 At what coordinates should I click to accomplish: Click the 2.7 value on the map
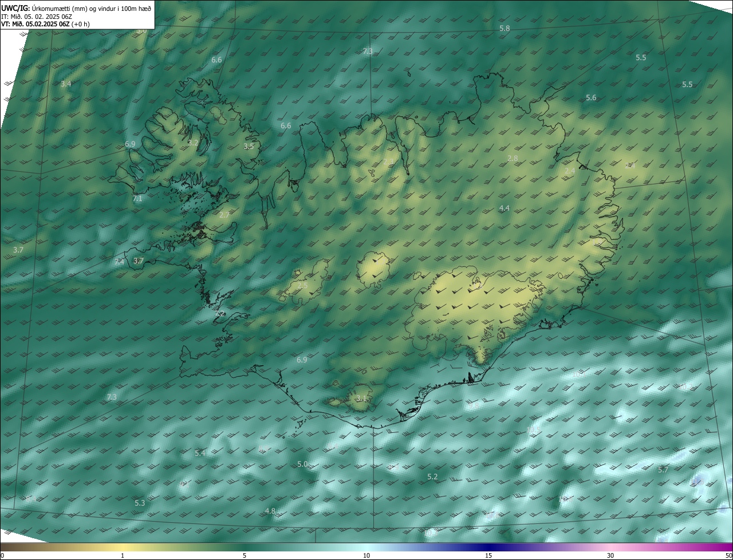pos(224,215)
